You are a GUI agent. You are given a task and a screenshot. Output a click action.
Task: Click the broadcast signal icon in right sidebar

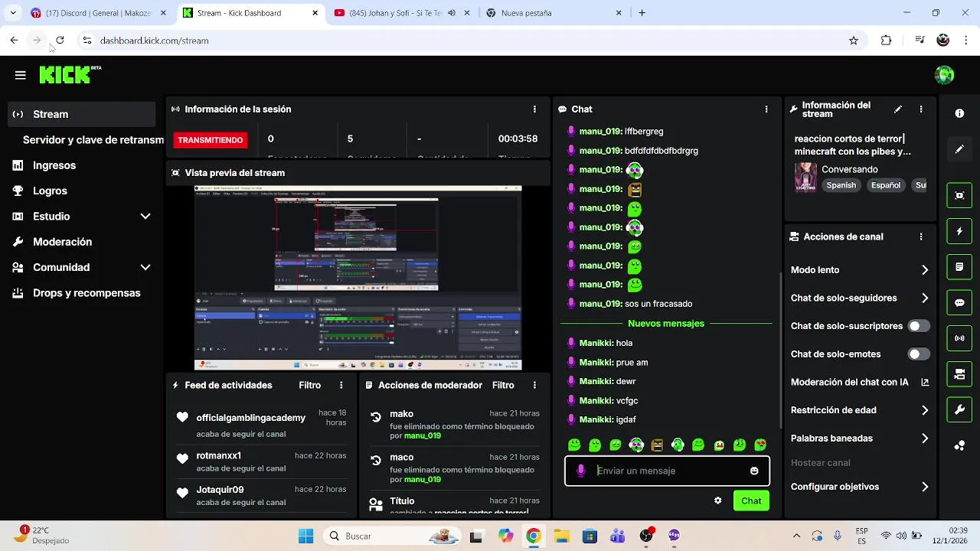(x=959, y=338)
